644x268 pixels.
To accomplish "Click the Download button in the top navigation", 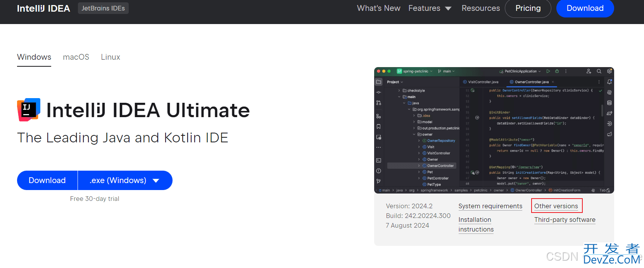I will (585, 8).
